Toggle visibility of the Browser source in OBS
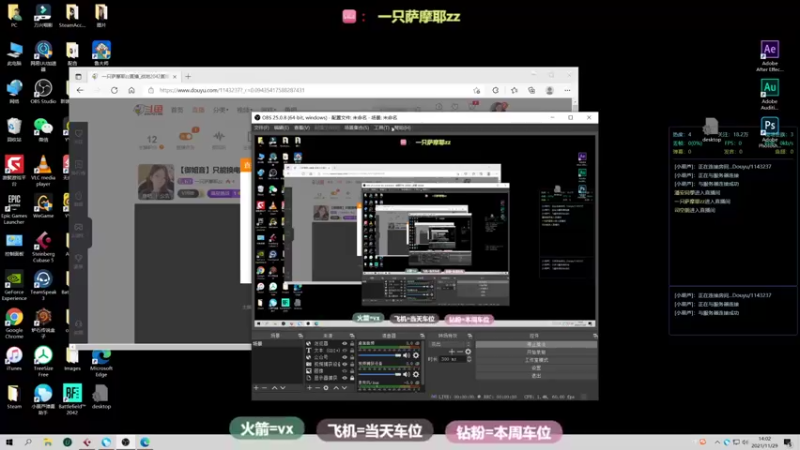This screenshot has height=450, width=800. (x=344, y=343)
